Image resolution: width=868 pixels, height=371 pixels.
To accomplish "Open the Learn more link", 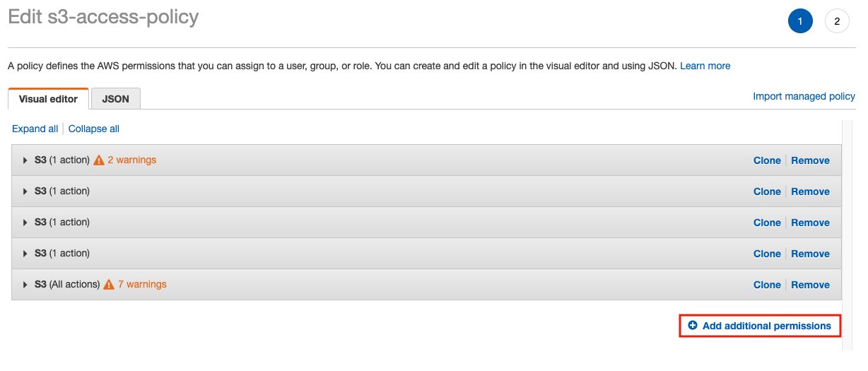I will 705,66.
